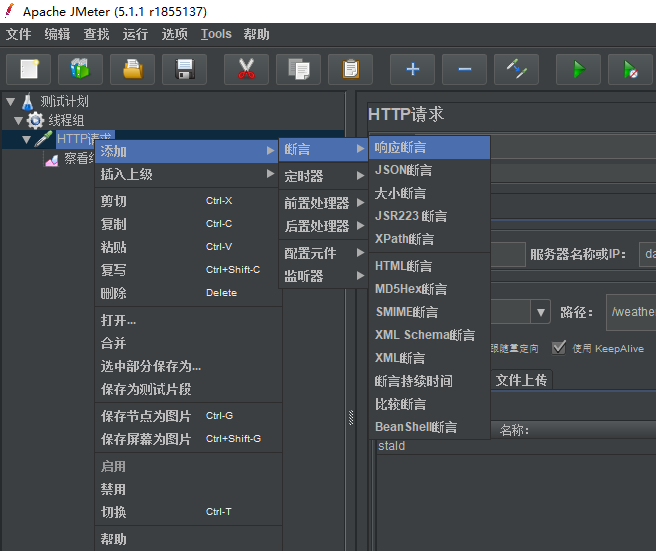The image size is (656, 551).
Task: Select MD5Hex断言 menu item
Action: pos(429,289)
